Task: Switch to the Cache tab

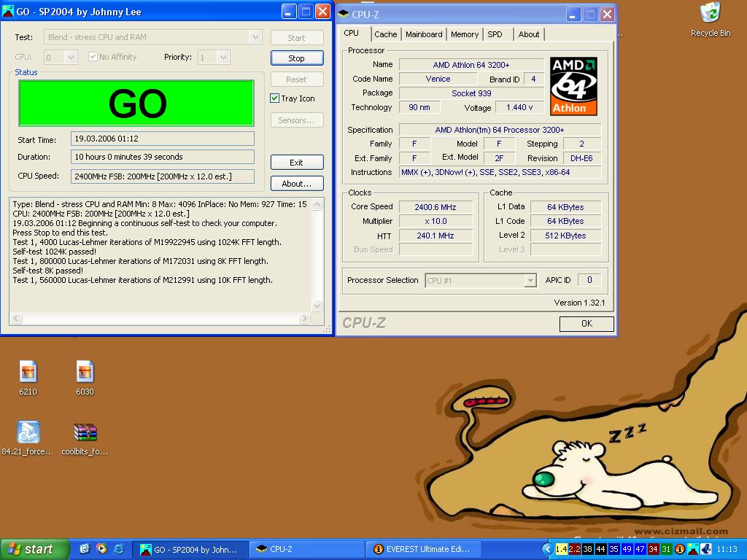Action: point(385,34)
